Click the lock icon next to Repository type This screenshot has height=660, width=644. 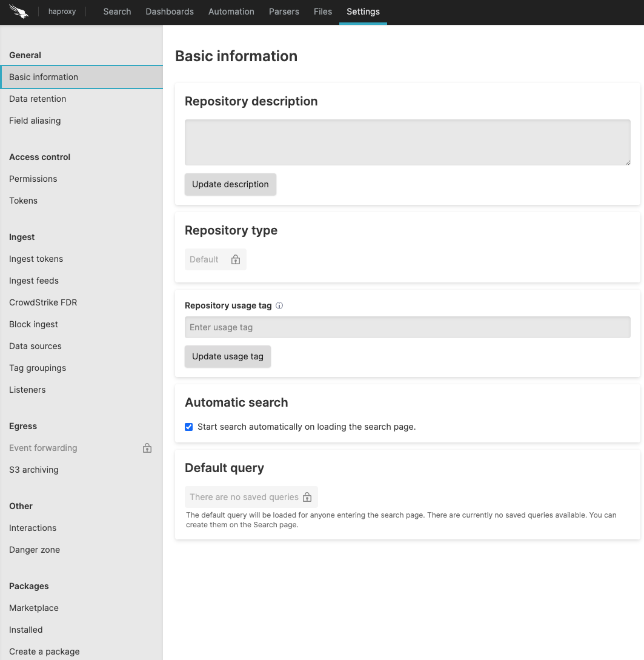coord(236,259)
